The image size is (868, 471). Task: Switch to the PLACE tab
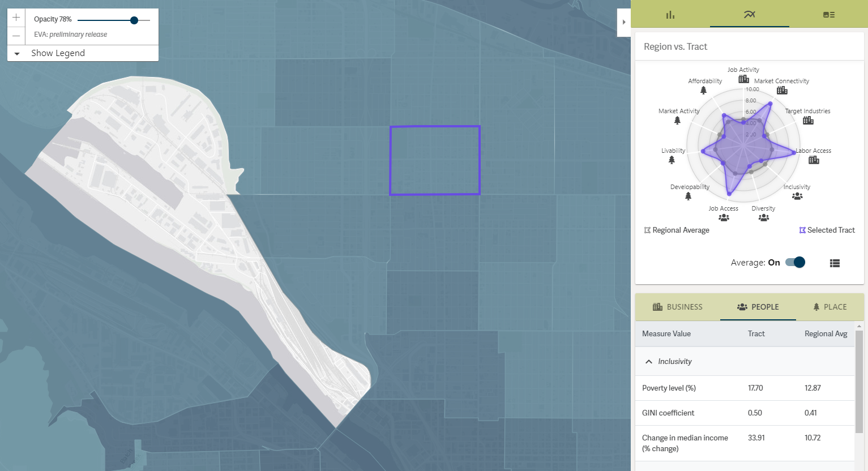pos(829,307)
